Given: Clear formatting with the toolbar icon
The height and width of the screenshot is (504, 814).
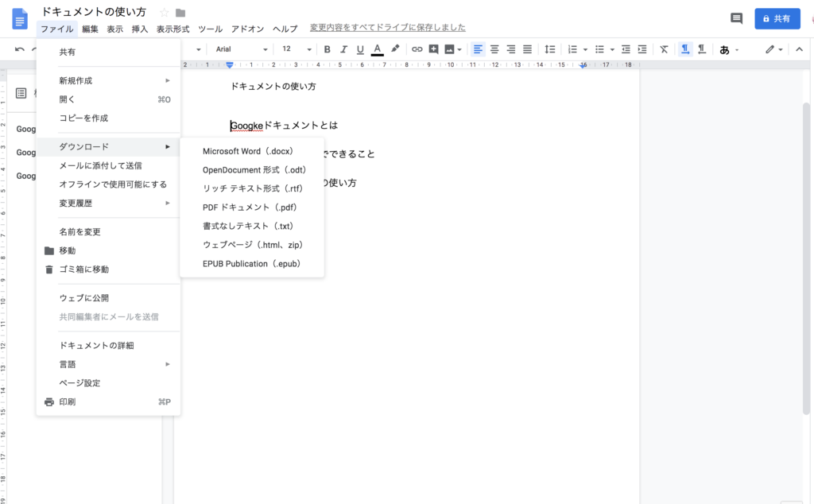Looking at the screenshot, I should 664,49.
